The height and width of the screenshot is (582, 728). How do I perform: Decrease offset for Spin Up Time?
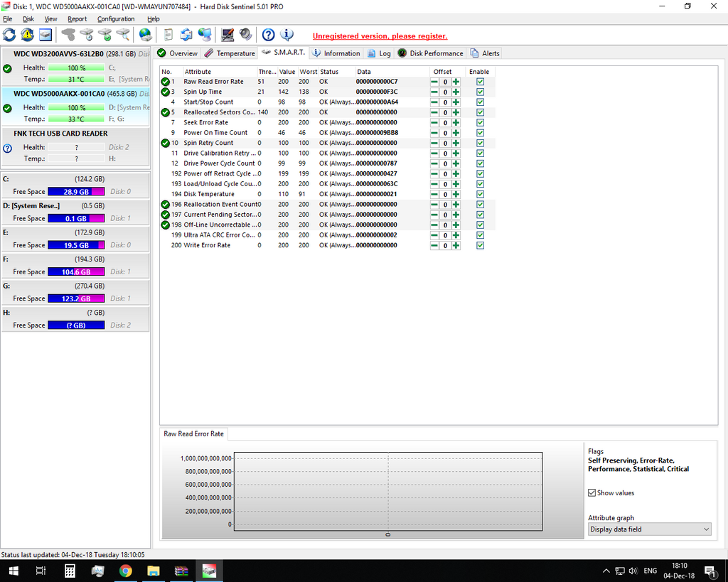click(434, 92)
